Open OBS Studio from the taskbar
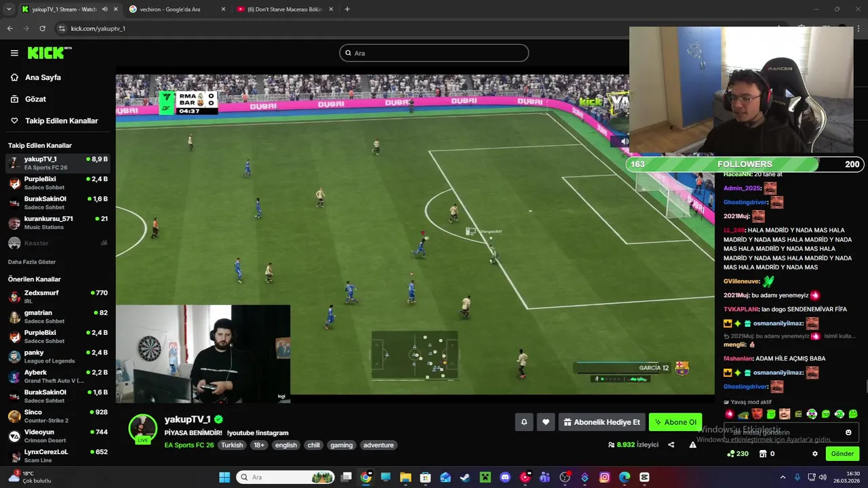 tap(564, 477)
